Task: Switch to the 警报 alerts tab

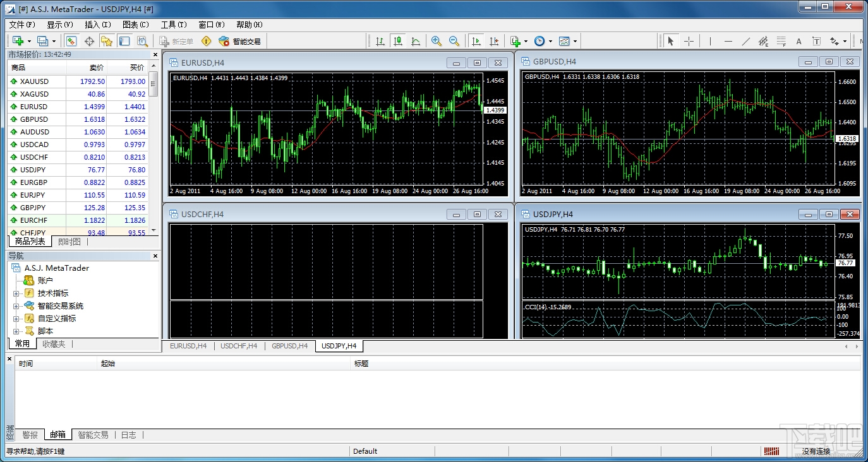Action: point(30,435)
